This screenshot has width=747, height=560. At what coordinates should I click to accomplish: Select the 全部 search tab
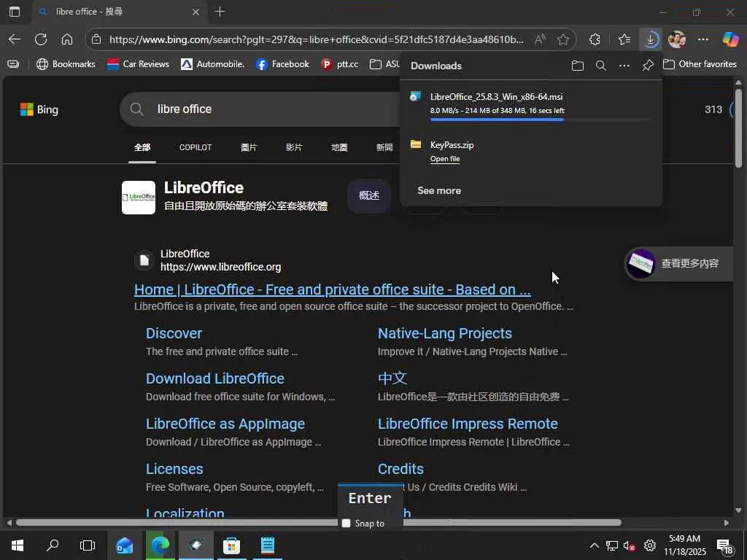(x=142, y=147)
